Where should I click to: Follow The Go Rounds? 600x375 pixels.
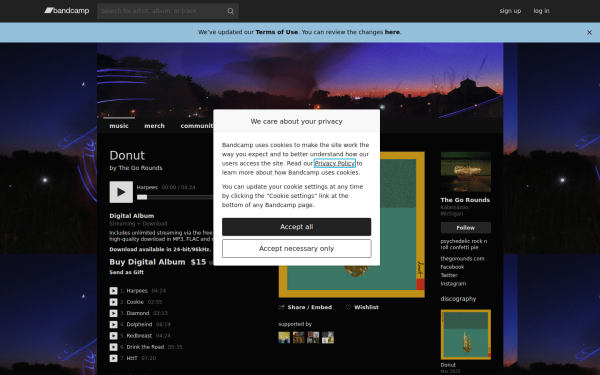(466, 228)
